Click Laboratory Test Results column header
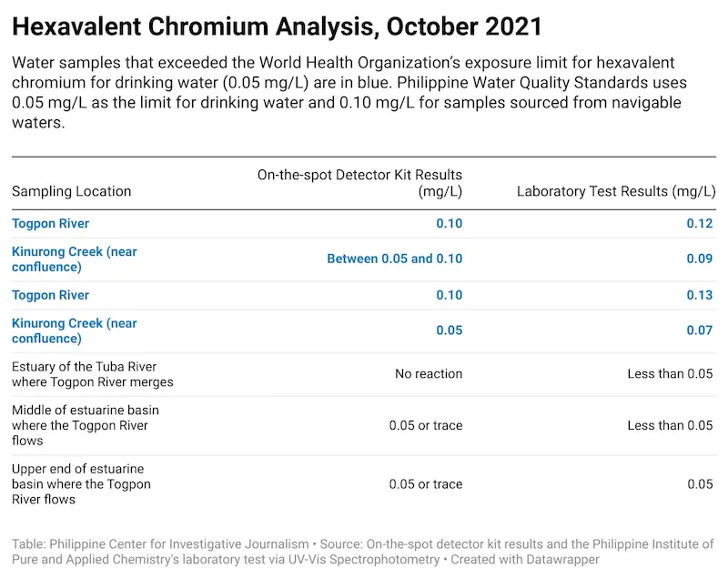 tap(616, 191)
